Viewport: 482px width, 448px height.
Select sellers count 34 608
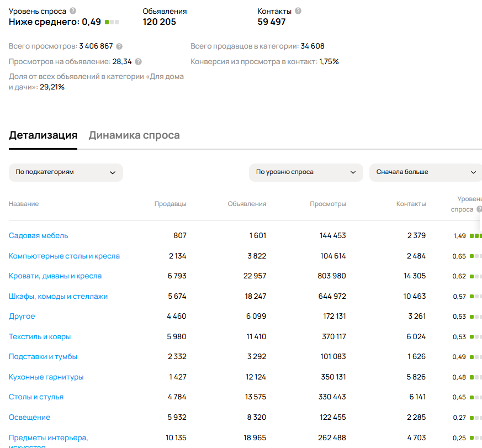pyautogui.click(x=312, y=46)
